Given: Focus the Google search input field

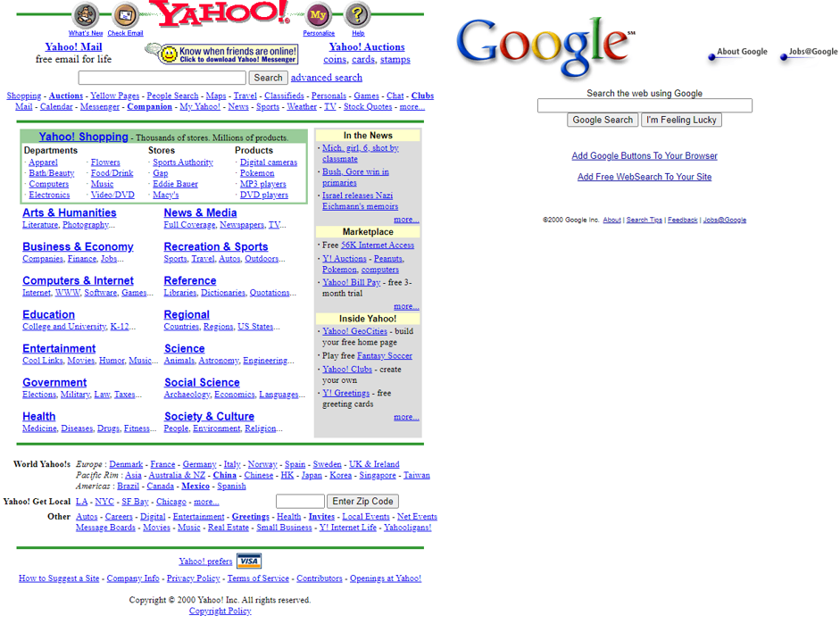Looking at the screenshot, I should (645, 105).
